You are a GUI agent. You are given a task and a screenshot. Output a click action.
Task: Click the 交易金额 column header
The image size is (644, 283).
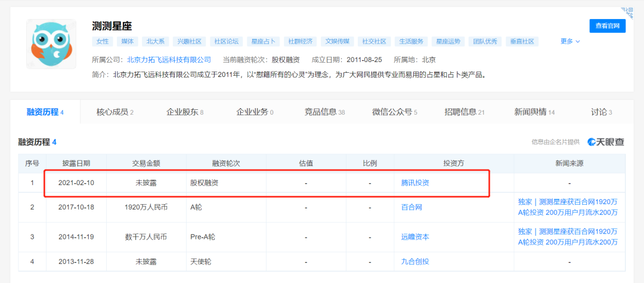146,164
